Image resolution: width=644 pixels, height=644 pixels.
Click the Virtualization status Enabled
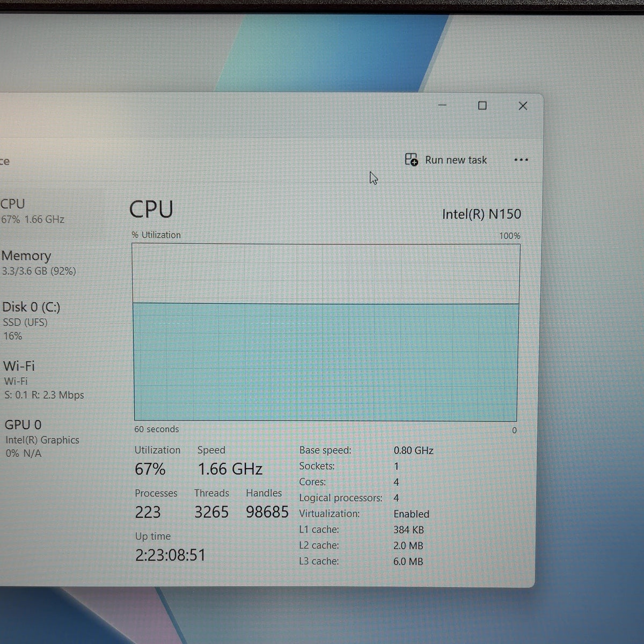[411, 514]
